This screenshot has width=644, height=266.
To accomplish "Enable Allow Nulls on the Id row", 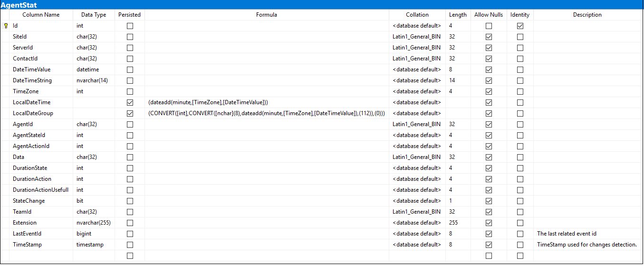I will 489,26.
